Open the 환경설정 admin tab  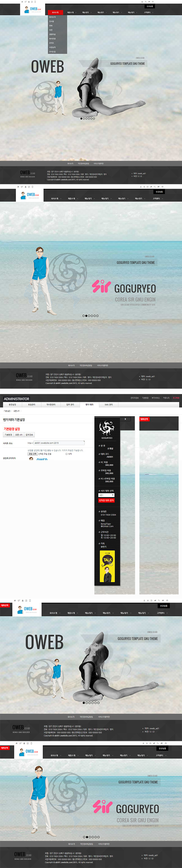(12, 404)
